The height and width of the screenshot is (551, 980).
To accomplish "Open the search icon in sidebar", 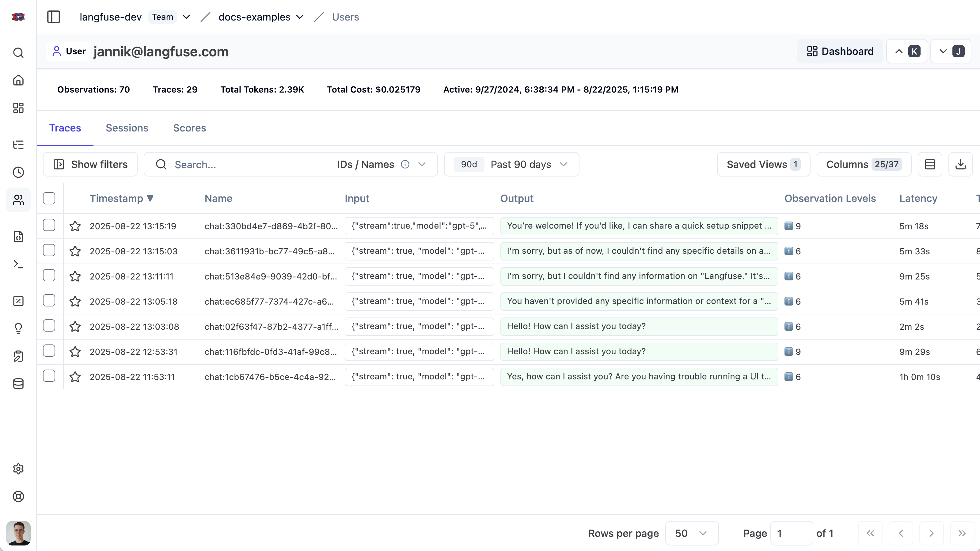I will tap(18, 52).
